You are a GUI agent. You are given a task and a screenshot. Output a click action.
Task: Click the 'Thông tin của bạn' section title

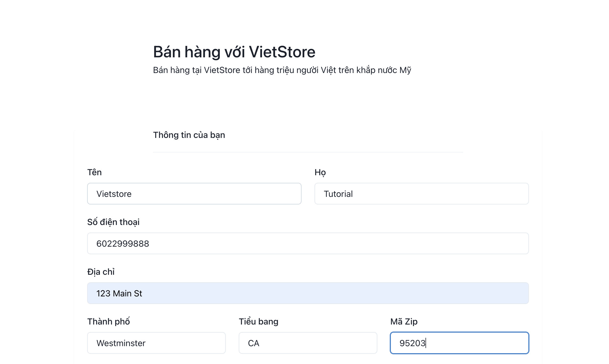coord(189,135)
